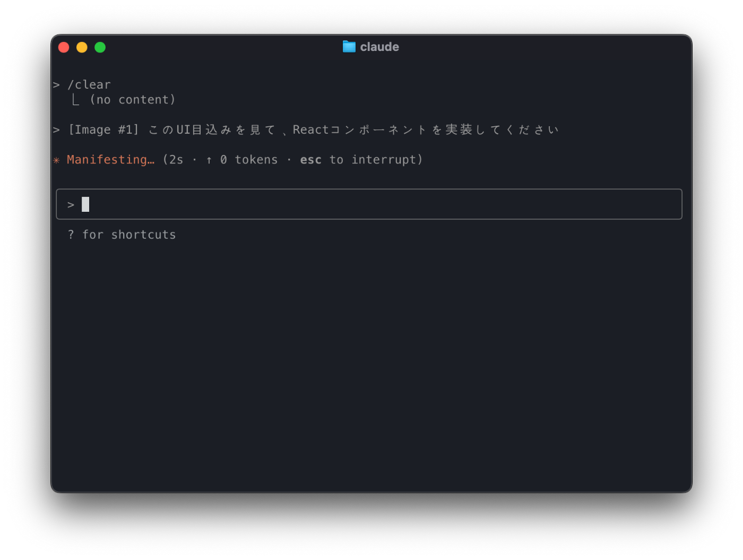Click the orange asterisk spinner icon
The image size is (743, 560).
pos(56,160)
